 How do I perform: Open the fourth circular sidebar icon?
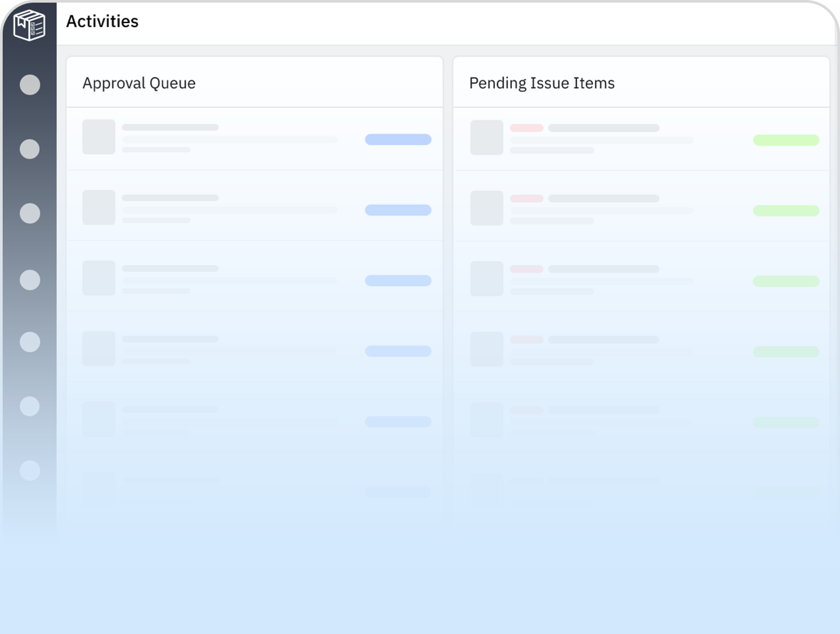click(30, 280)
